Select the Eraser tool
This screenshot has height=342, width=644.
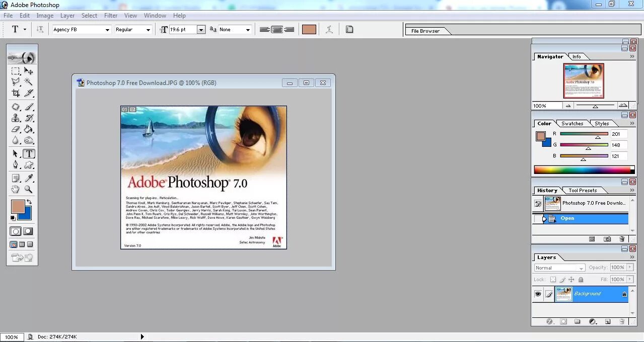click(x=16, y=129)
